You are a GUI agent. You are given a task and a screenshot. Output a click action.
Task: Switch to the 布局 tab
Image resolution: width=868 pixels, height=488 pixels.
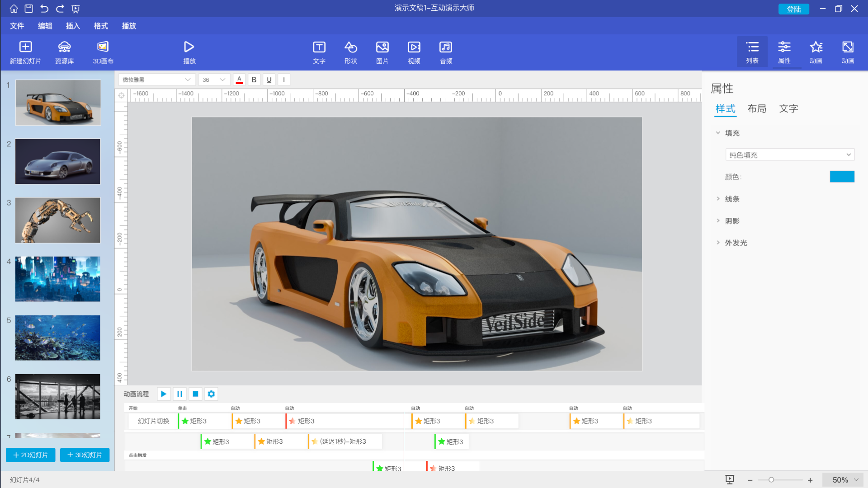pos(756,108)
